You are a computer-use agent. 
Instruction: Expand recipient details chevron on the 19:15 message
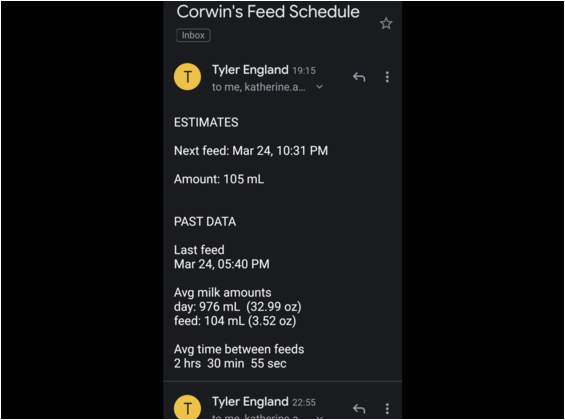coord(319,87)
